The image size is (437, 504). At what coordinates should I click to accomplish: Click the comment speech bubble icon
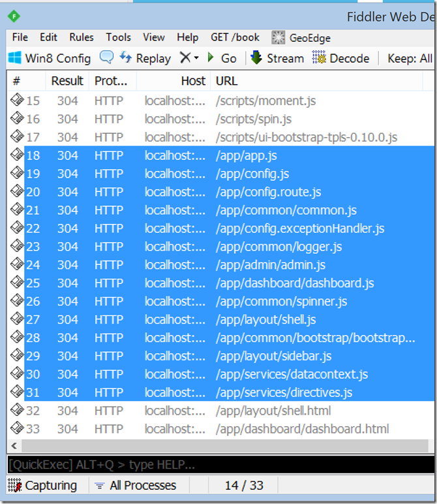click(106, 57)
